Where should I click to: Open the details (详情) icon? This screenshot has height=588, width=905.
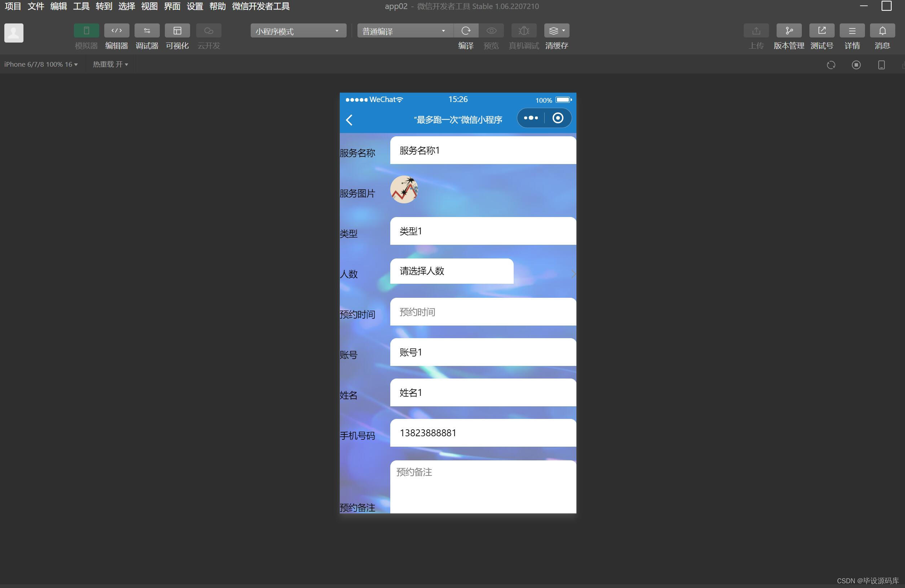point(852,31)
